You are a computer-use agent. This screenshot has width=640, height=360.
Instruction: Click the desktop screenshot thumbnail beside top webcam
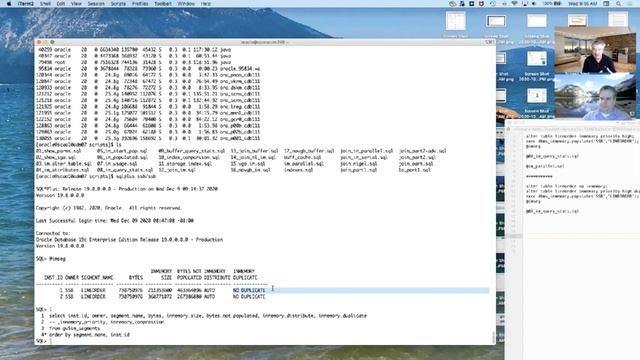(537, 58)
